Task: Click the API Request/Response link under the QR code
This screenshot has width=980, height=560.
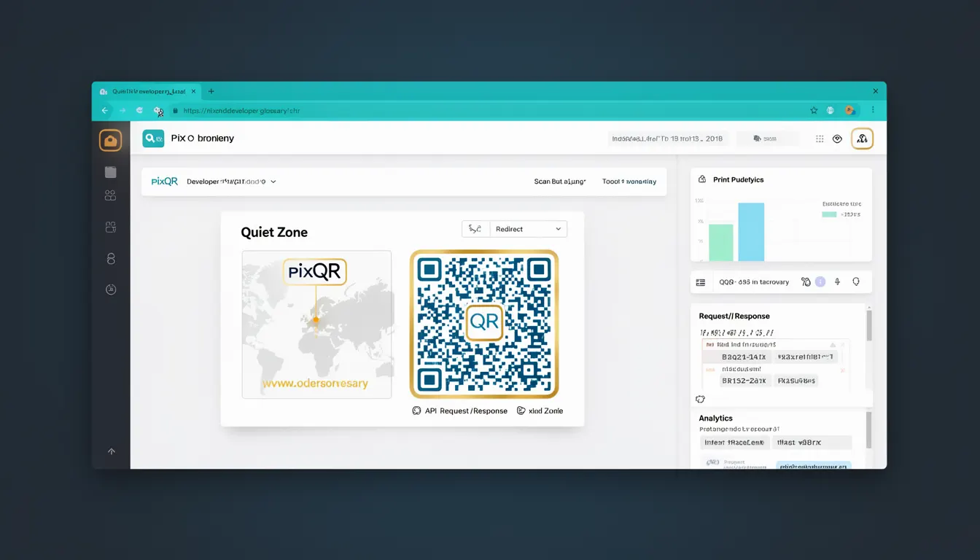Action: tap(459, 411)
